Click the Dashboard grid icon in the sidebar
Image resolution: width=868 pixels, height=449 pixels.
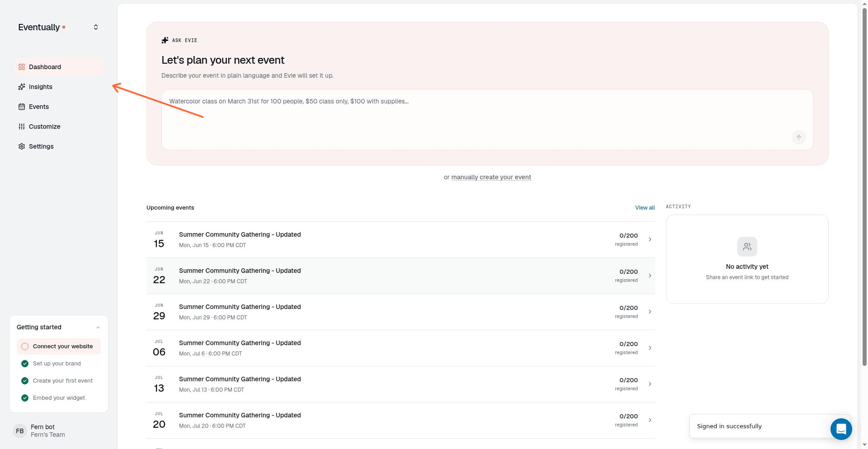[22, 67]
